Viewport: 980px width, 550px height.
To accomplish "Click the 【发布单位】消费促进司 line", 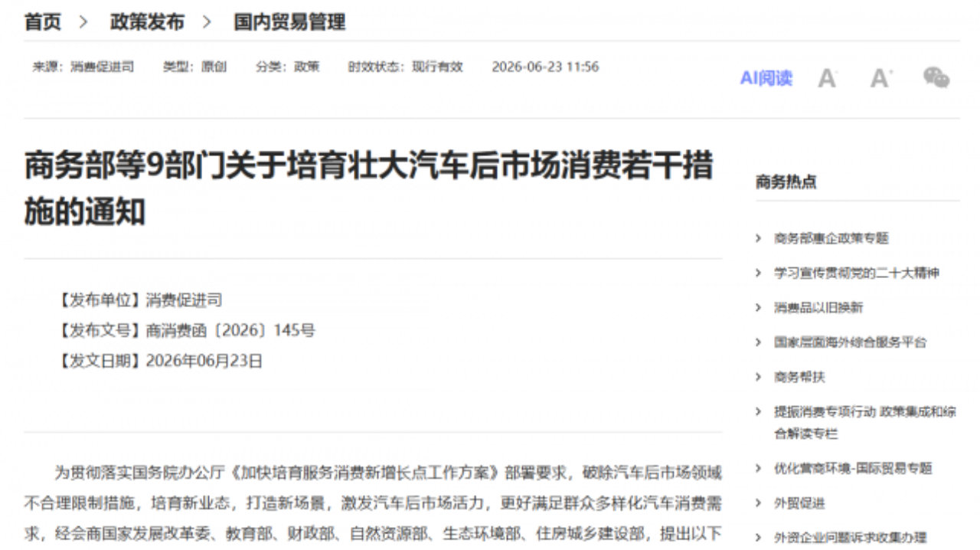I will [139, 300].
